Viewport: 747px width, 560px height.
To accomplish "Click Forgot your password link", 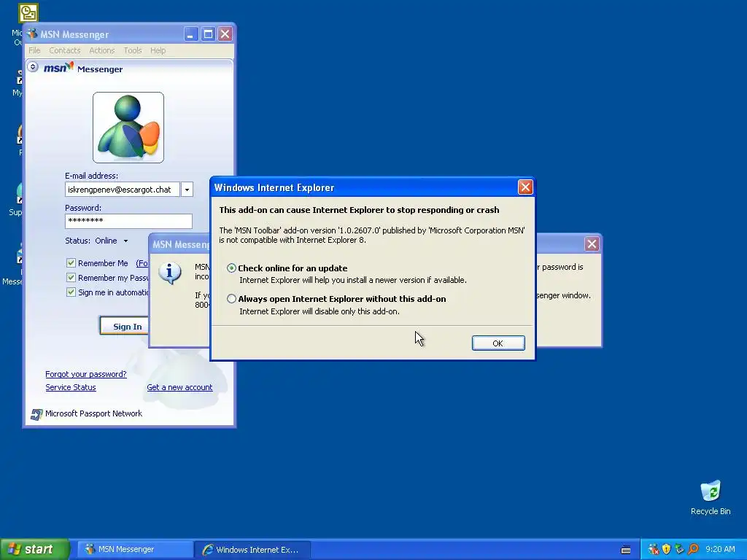I will coord(86,374).
